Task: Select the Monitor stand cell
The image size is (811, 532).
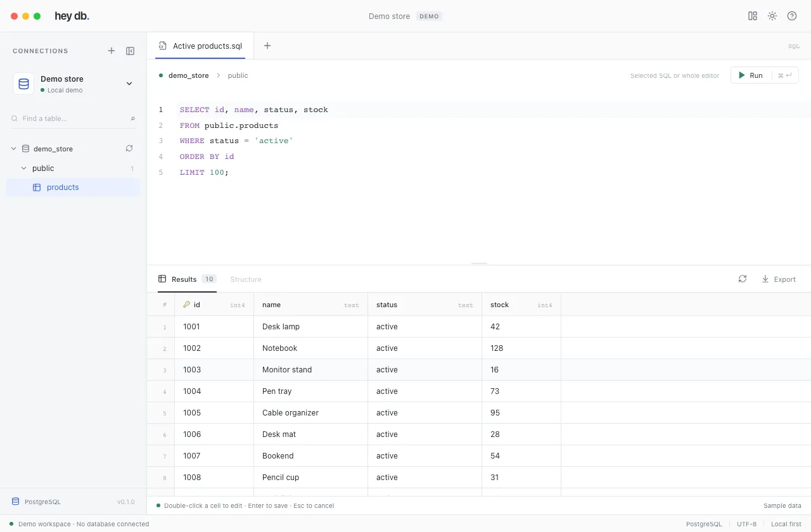Action: coord(310,370)
